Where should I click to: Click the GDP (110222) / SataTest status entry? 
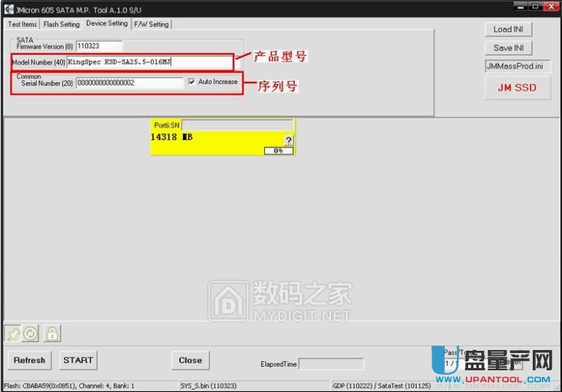(382, 386)
